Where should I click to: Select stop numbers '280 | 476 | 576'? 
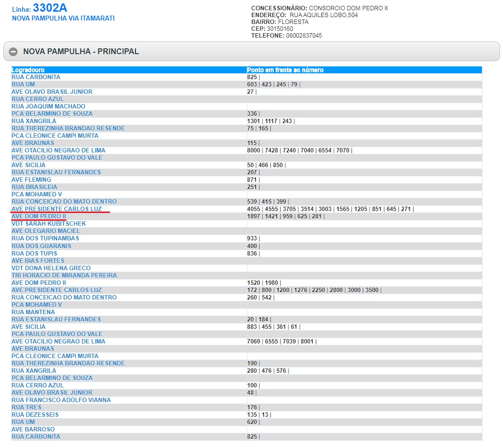tap(268, 371)
